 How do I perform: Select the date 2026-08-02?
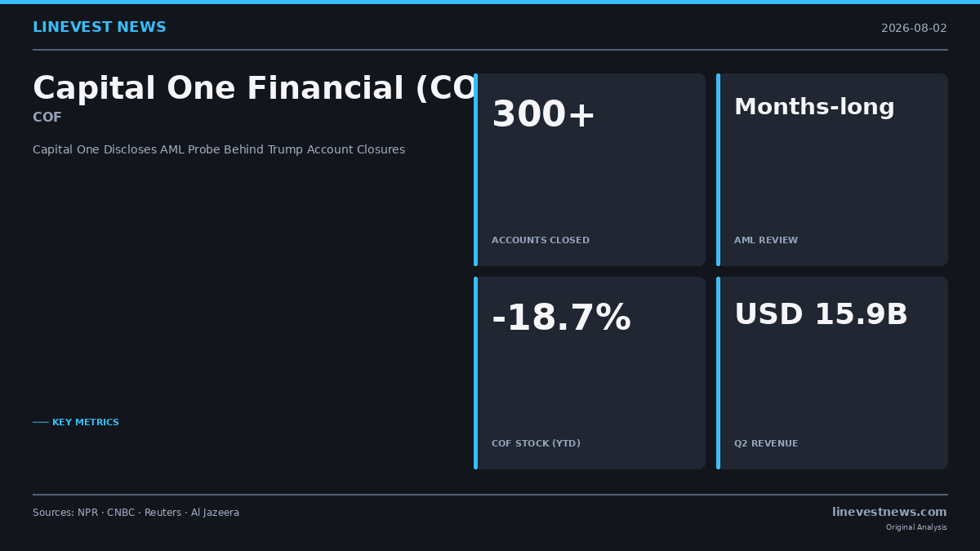(x=914, y=29)
